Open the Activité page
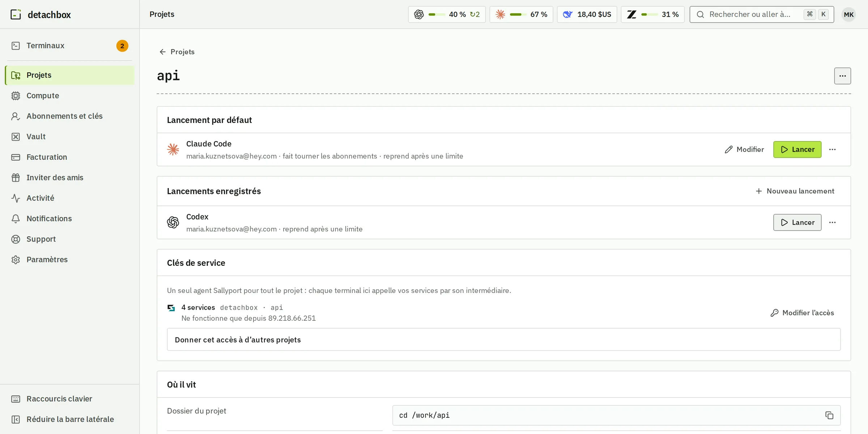Viewport: 868px width, 434px height. point(69,198)
